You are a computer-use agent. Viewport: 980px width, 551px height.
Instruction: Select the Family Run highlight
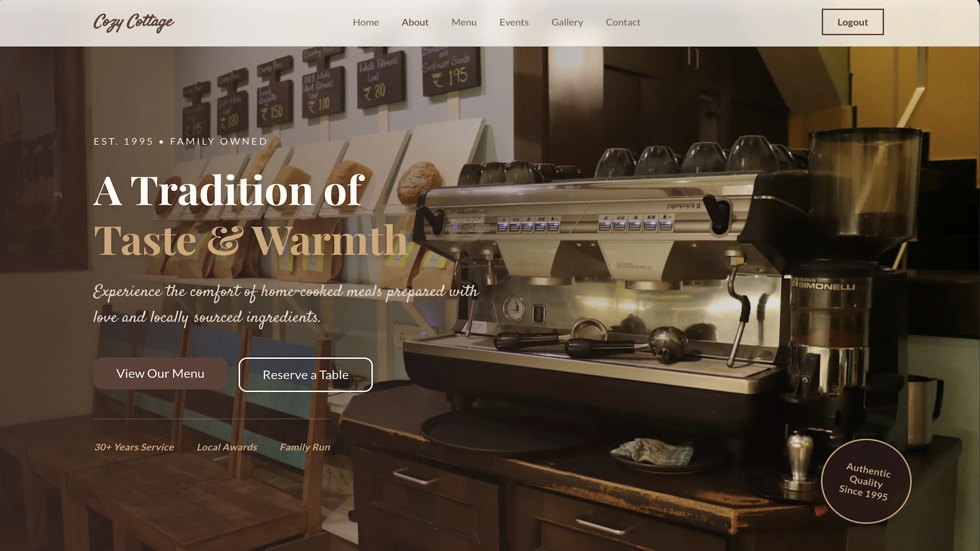305,447
